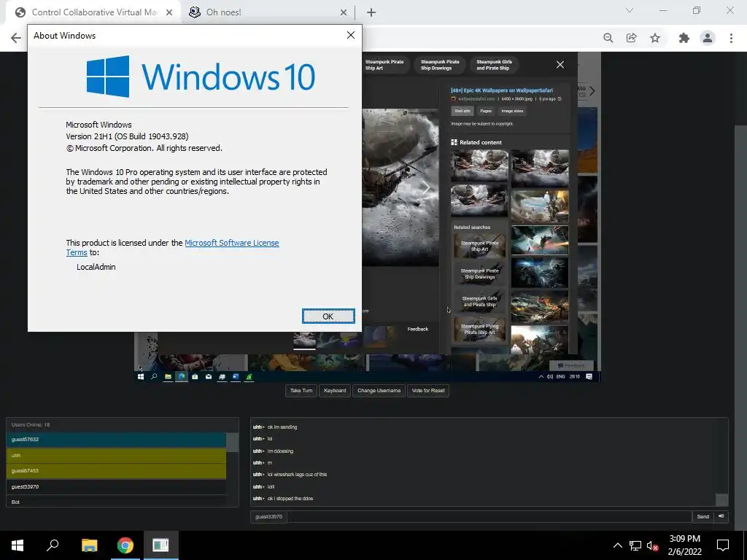747x560 pixels.
Task: Open the on-screen Keyboard button
Action: 335,391
